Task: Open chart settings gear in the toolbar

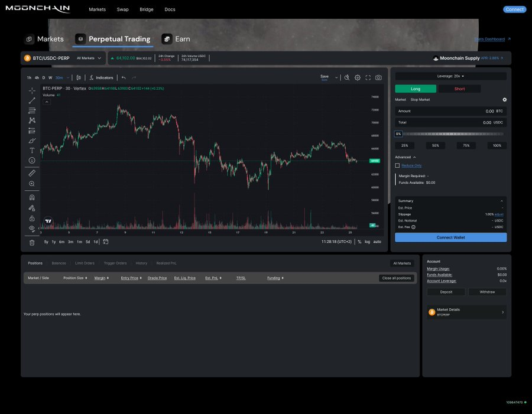Action: click(358, 77)
